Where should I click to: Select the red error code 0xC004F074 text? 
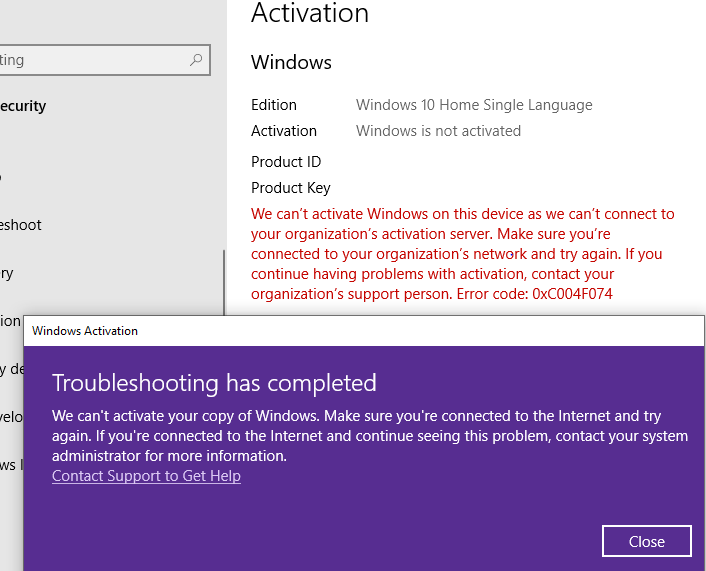coord(572,294)
